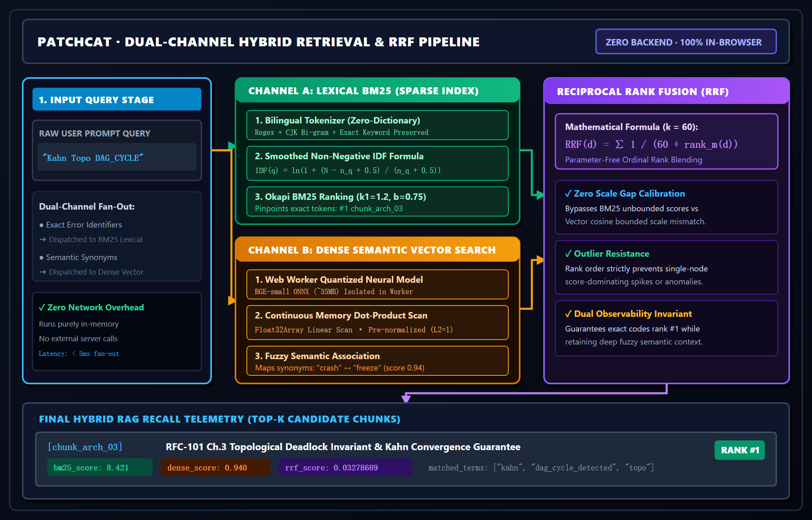
Task: Select the CHANNEL B: DENSE SEMANTIC VECTOR SEARCH header
Action: click(x=378, y=250)
